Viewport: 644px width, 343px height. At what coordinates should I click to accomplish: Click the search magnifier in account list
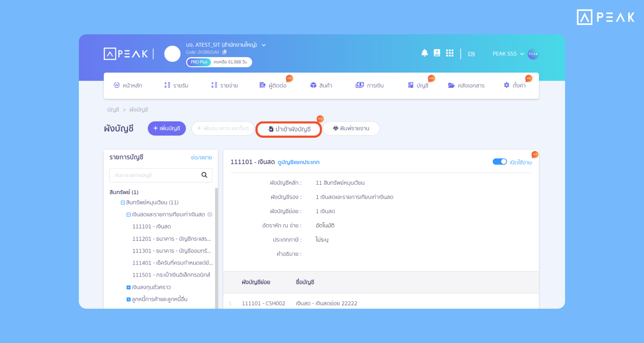(x=204, y=175)
